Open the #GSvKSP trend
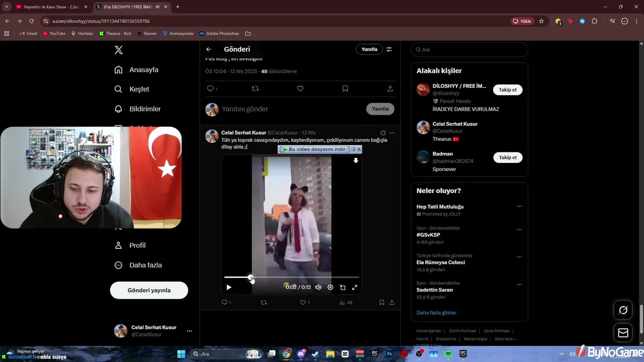The image size is (644, 362). pos(428,235)
